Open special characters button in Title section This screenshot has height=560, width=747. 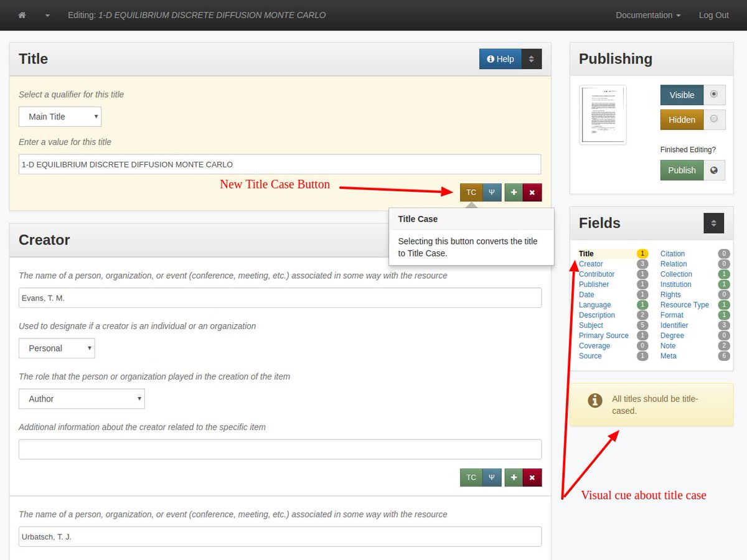click(492, 192)
